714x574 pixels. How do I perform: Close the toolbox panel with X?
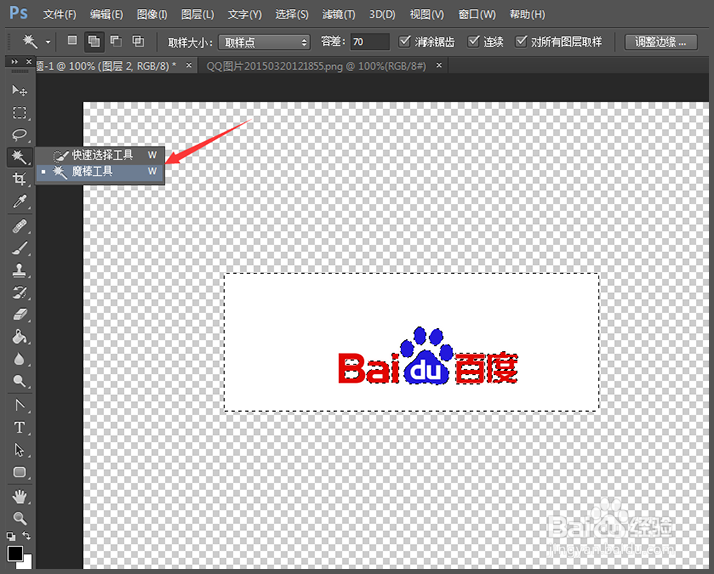coord(29,61)
